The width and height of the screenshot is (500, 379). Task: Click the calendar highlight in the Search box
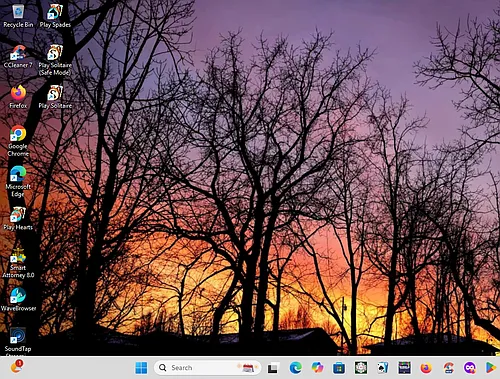(247, 368)
